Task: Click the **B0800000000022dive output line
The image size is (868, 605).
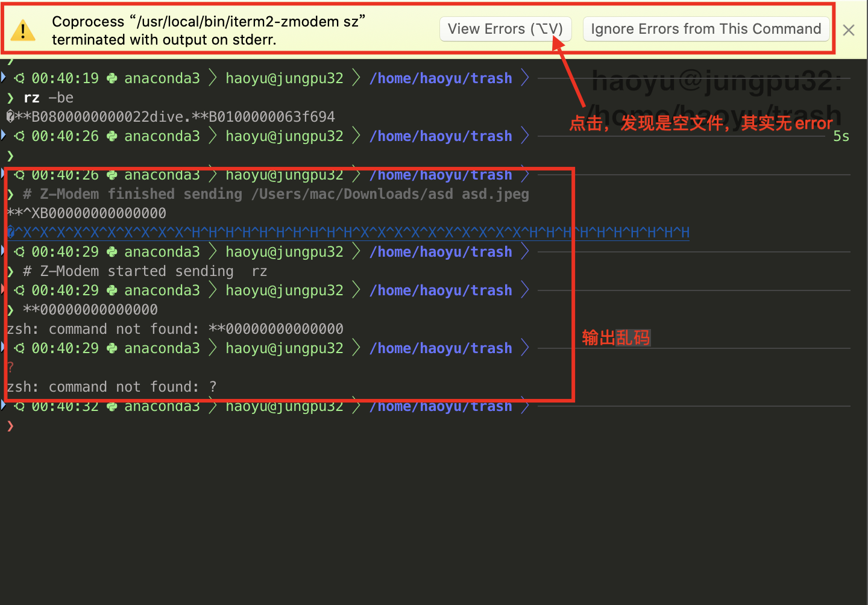Action: click(171, 117)
